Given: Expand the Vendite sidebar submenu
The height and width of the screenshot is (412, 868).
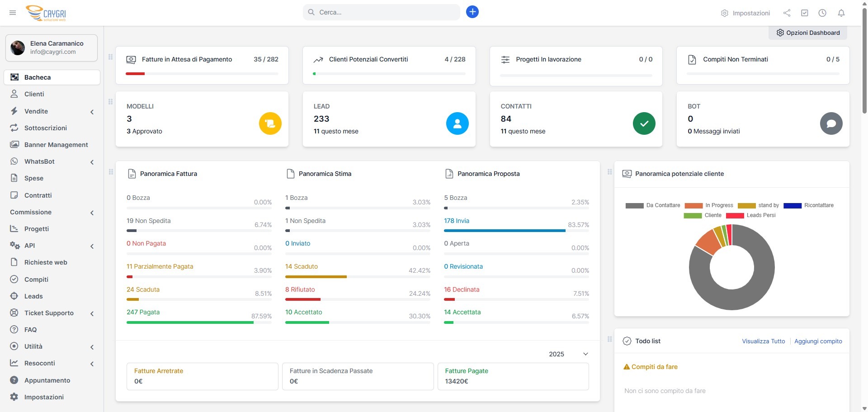Looking at the screenshot, I should point(52,111).
